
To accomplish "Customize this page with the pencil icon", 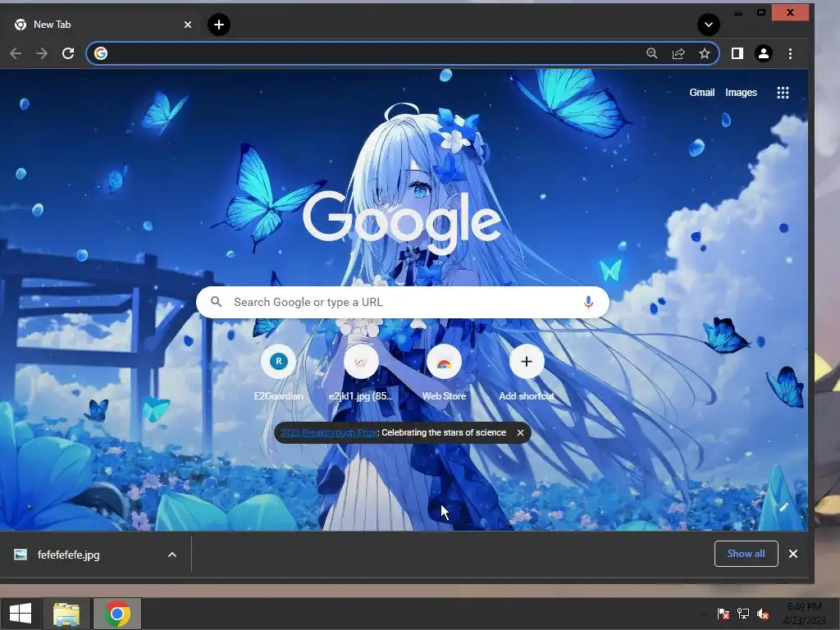I will 783,507.
